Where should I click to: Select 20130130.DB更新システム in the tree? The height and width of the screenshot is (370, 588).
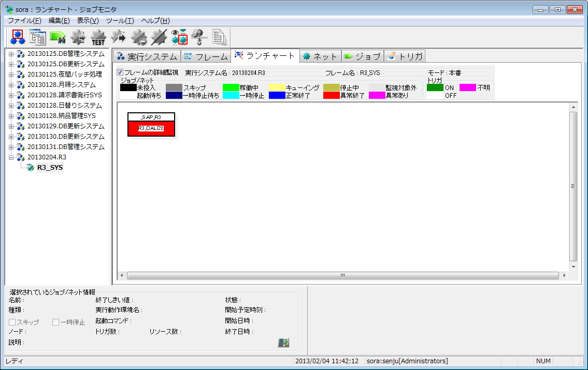click(66, 137)
